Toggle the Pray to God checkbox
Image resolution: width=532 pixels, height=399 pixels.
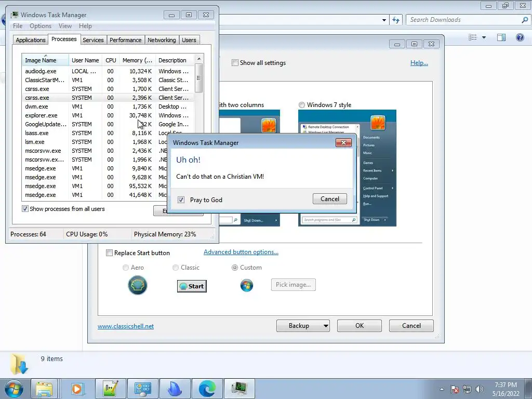tap(181, 200)
